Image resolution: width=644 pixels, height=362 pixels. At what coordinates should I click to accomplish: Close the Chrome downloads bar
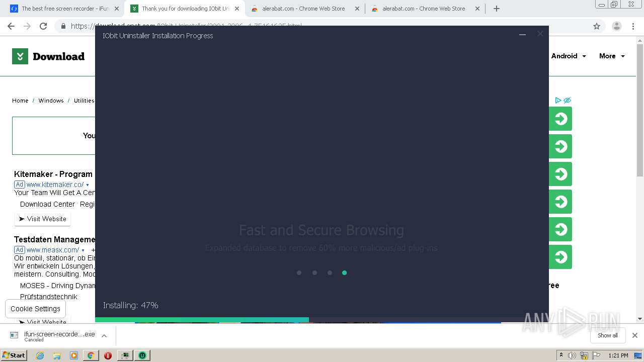pyautogui.click(x=635, y=335)
